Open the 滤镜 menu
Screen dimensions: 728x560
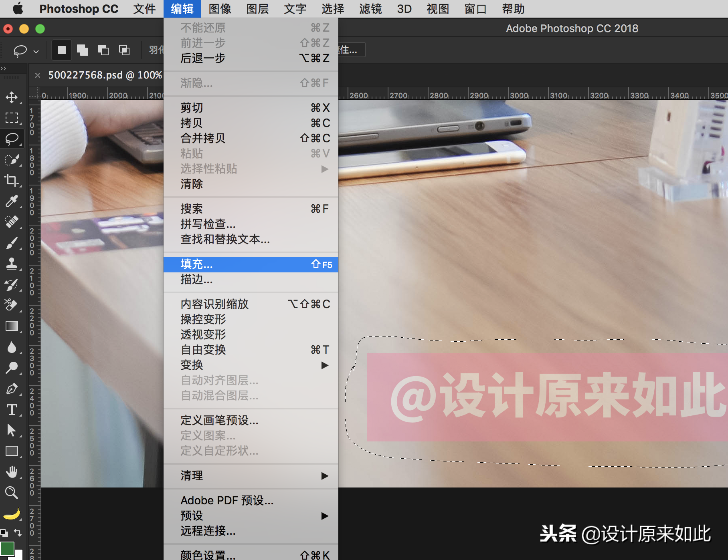[370, 9]
